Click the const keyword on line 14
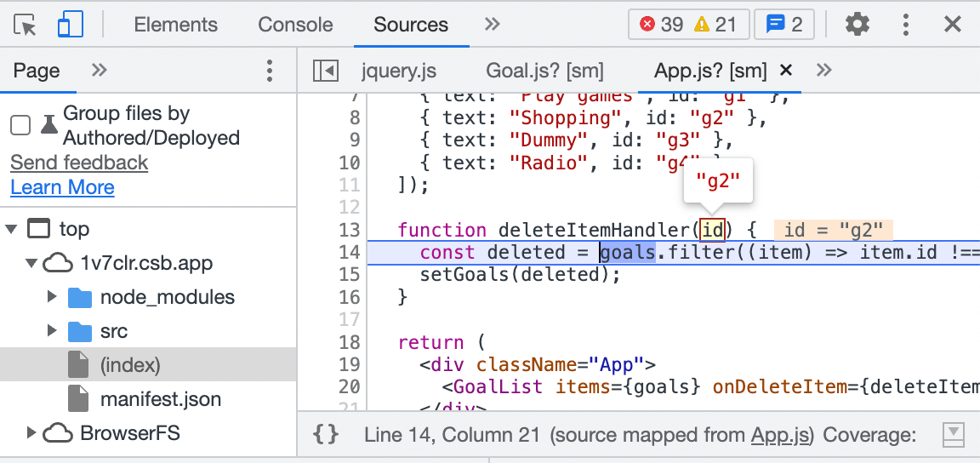Image resolution: width=980 pixels, height=463 pixels. click(447, 252)
